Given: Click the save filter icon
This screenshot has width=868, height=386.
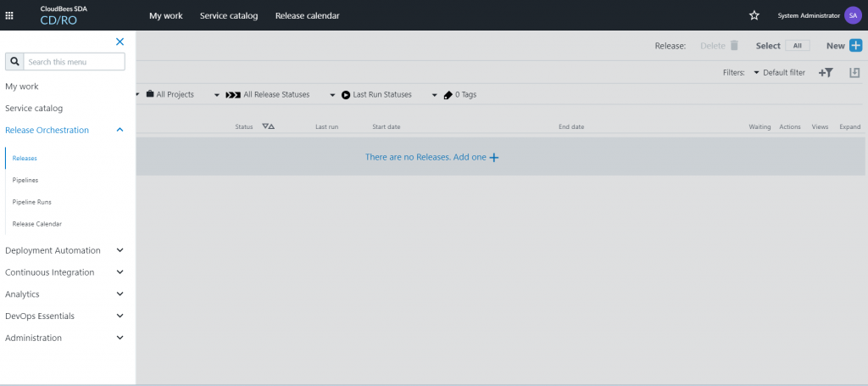Looking at the screenshot, I should [x=854, y=73].
